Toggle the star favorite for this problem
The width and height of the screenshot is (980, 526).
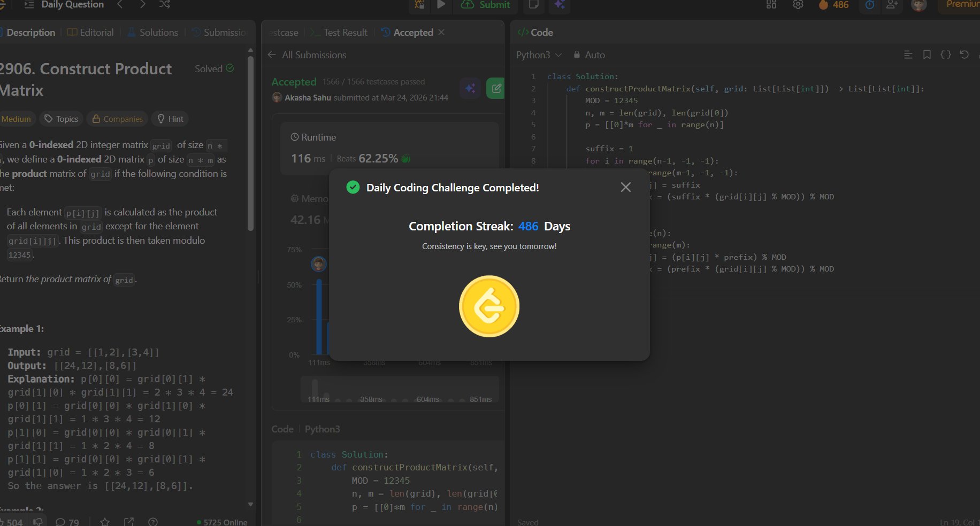tap(105, 522)
